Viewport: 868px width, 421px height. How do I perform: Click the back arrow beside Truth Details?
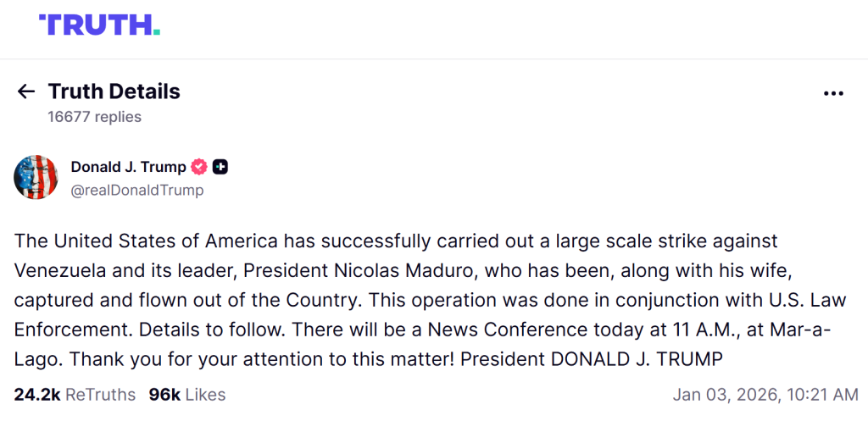coord(25,91)
